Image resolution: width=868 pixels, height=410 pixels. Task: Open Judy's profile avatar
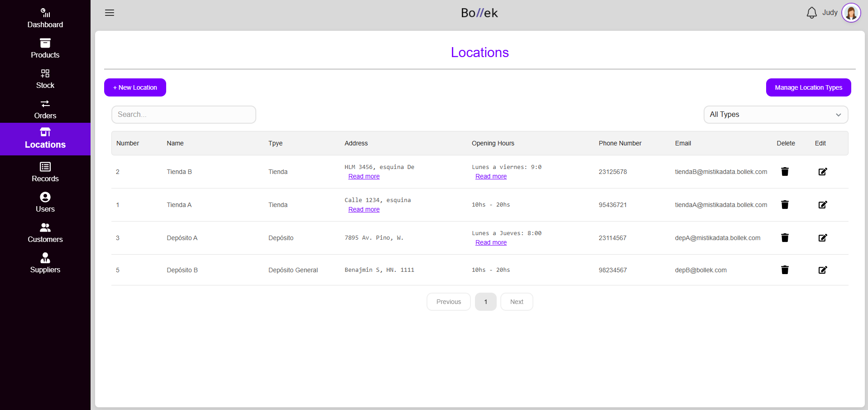[851, 13]
